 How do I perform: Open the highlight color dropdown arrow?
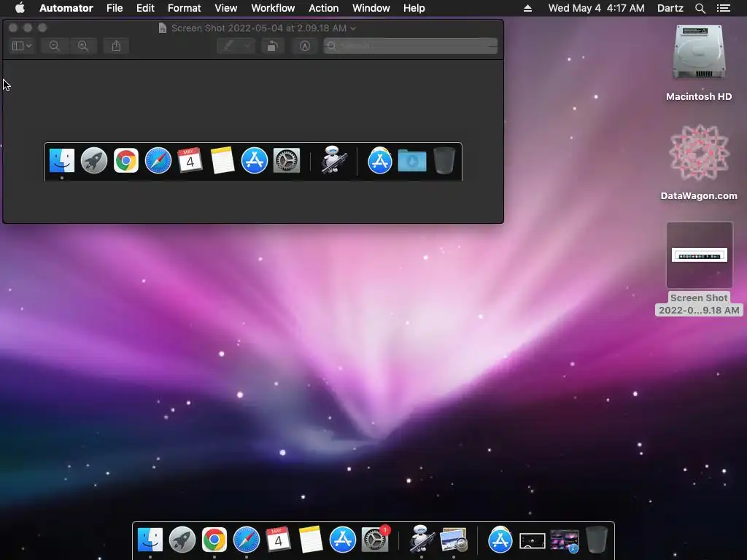(x=247, y=46)
